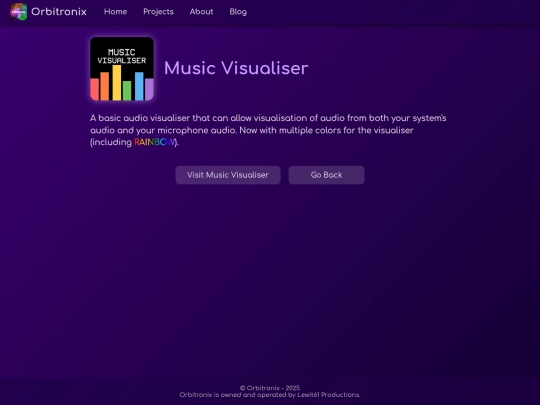The width and height of the screenshot is (540, 405).
Task: Open the About page
Action: coord(201,12)
